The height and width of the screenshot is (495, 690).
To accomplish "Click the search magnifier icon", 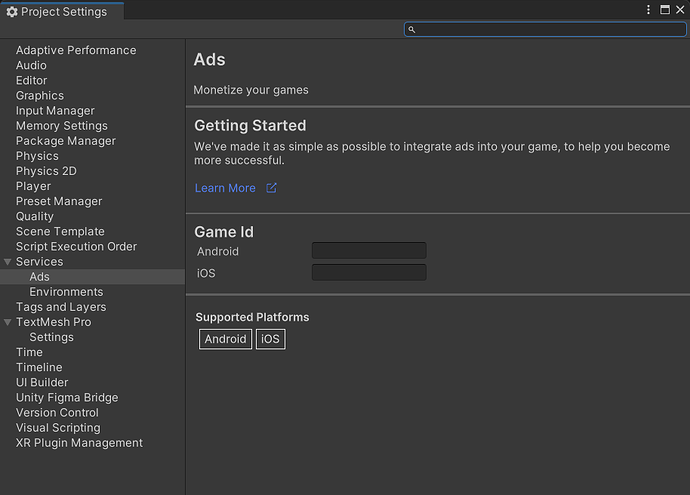I will pyautogui.click(x=411, y=30).
